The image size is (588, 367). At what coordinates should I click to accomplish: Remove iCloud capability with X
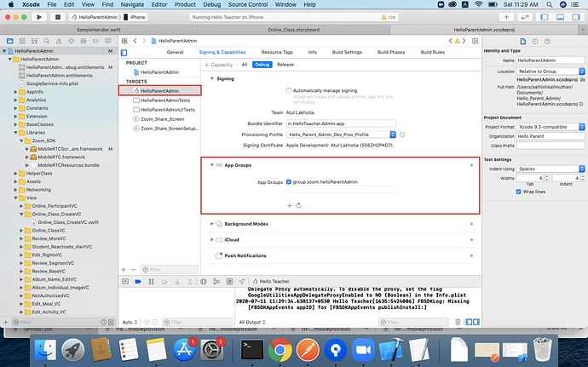(471, 239)
